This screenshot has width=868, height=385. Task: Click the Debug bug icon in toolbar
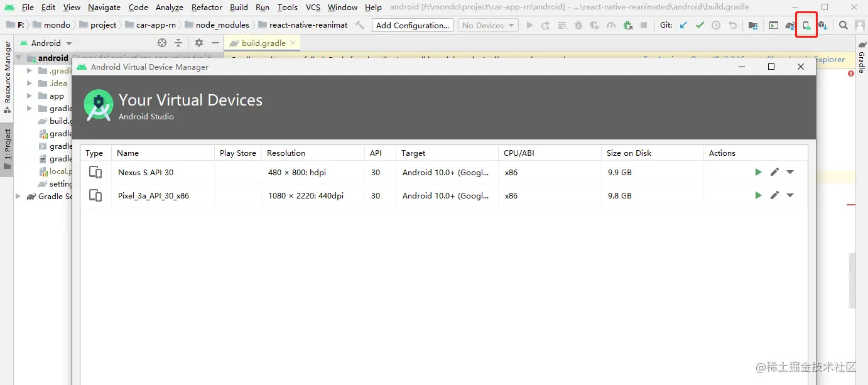point(578,26)
